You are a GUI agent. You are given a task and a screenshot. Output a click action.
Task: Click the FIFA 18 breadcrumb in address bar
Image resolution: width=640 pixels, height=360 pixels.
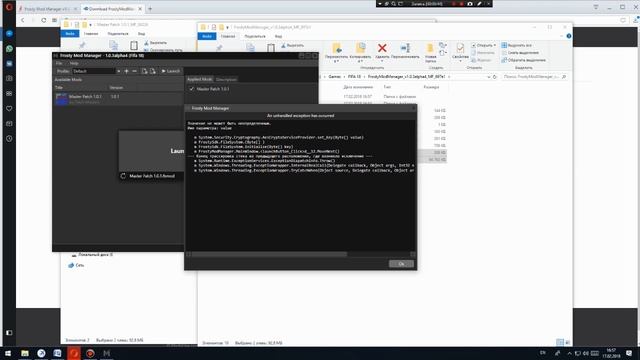pos(354,77)
